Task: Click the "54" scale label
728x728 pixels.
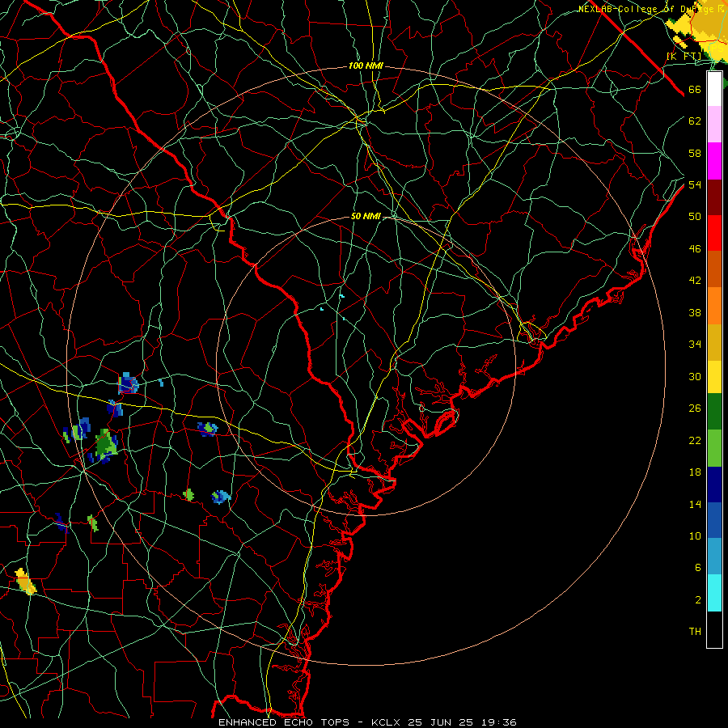Action: click(x=695, y=184)
